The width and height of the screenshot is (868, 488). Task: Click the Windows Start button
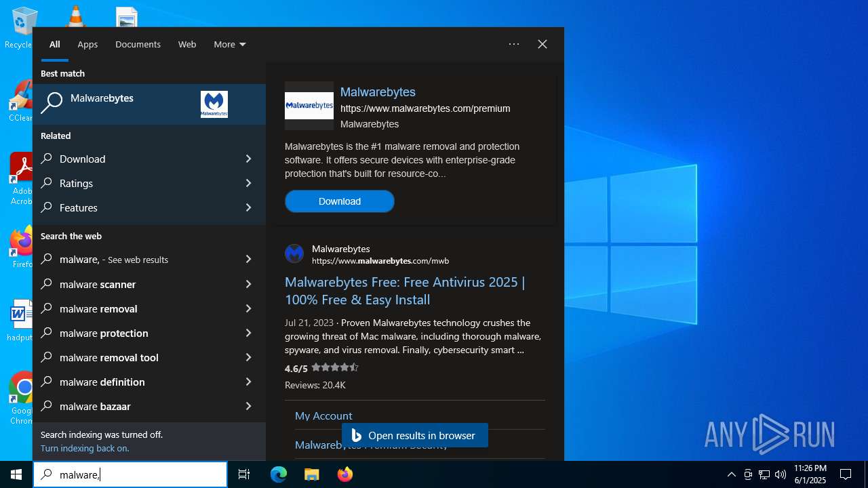point(16,474)
